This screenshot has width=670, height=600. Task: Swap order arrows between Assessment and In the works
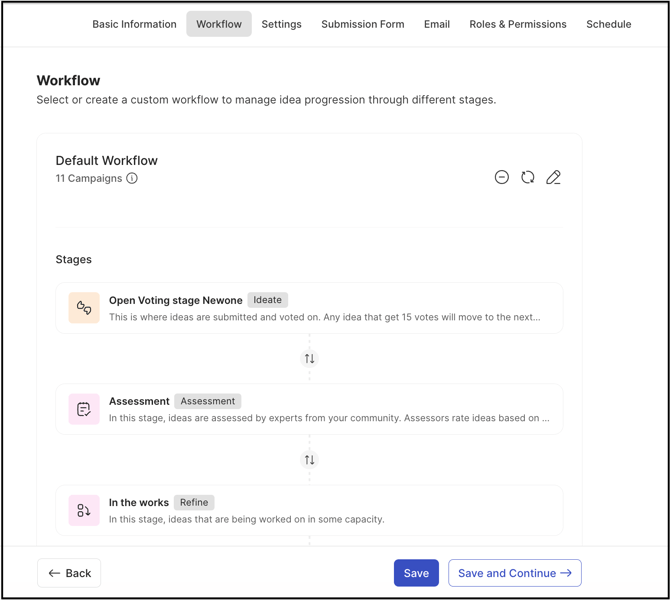pos(309,460)
